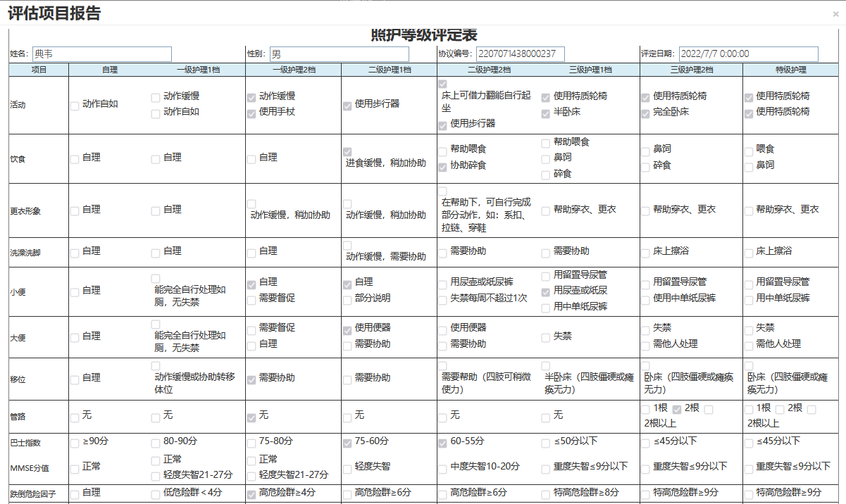The height and width of the screenshot is (504, 846).
Task: Uncheck 2根 in 三级护理2档 管路 cell
Action: (677, 410)
